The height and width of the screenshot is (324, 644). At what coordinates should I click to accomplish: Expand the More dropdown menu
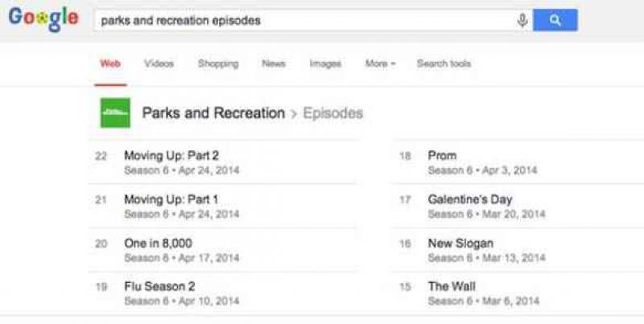pos(380,64)
